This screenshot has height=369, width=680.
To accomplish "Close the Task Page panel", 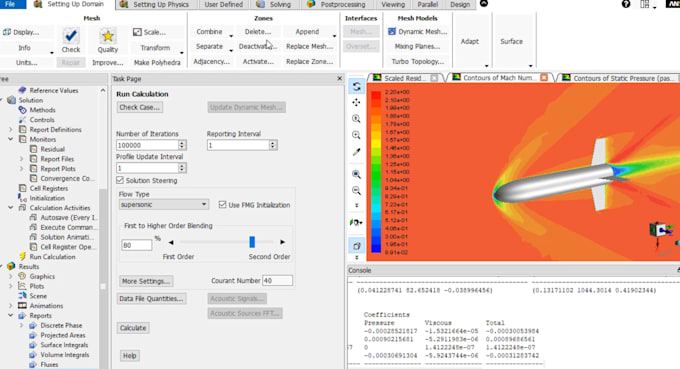I will (x=340, y=78).
